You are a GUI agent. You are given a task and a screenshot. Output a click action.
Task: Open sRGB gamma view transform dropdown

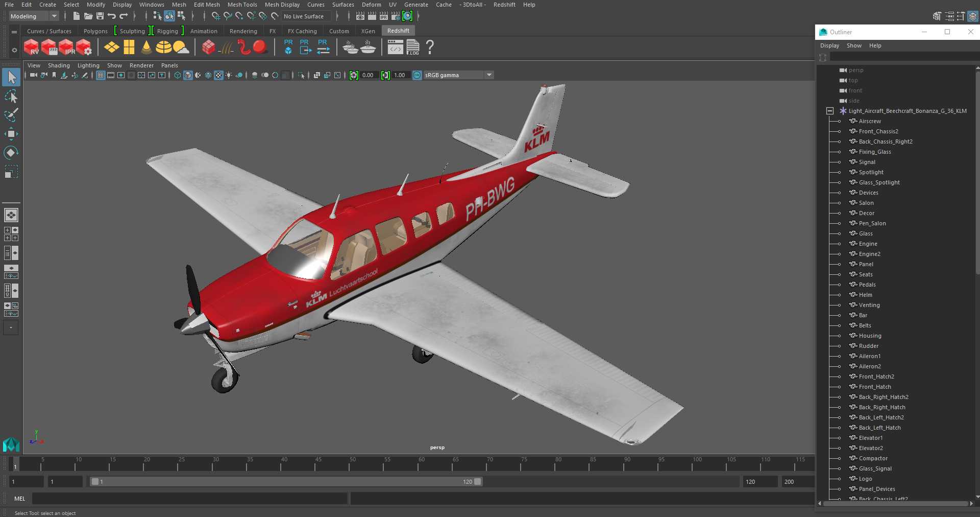tap(459, 75)
